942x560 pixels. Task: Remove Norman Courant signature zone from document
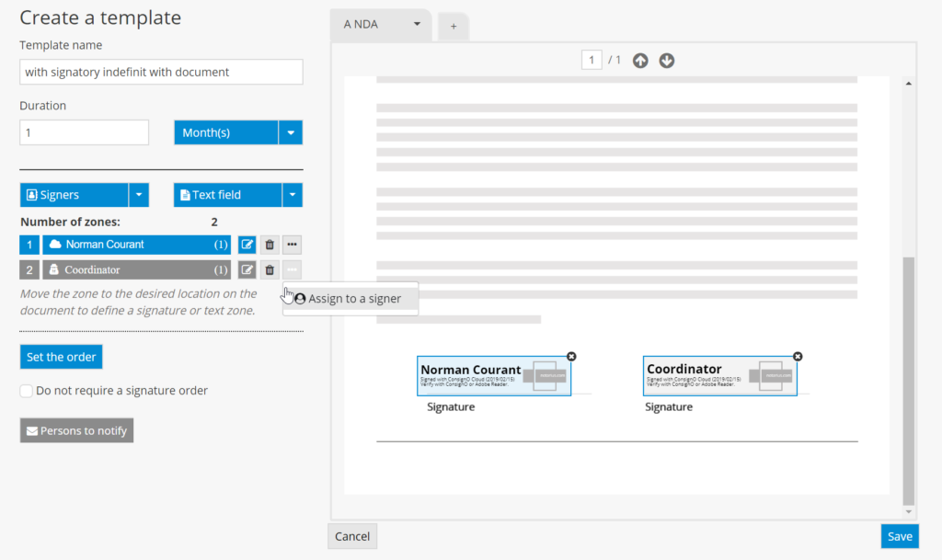pyautogui.click(x=571, y=356)
